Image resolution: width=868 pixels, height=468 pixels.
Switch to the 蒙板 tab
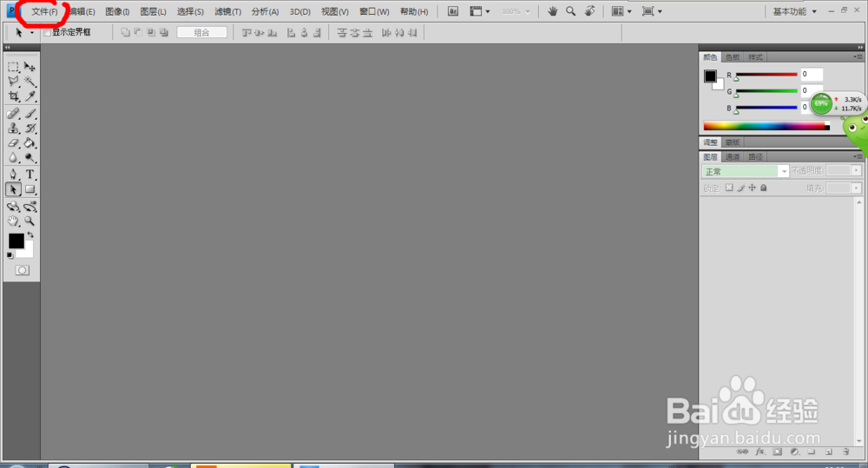tap(733, 142)
